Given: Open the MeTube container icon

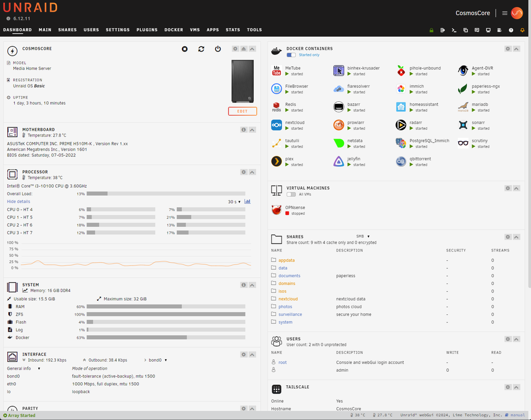Looking at the screenshot, I should (277, 70).
